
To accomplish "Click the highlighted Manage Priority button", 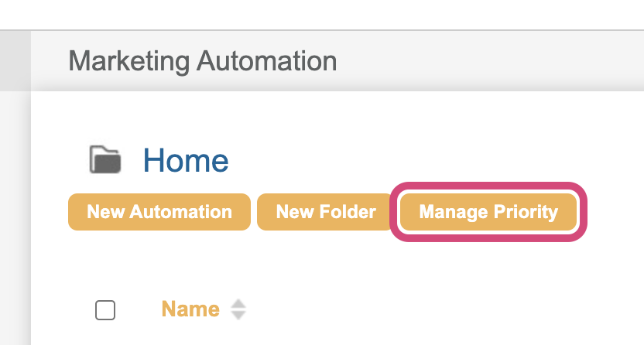I will (488, 212).
